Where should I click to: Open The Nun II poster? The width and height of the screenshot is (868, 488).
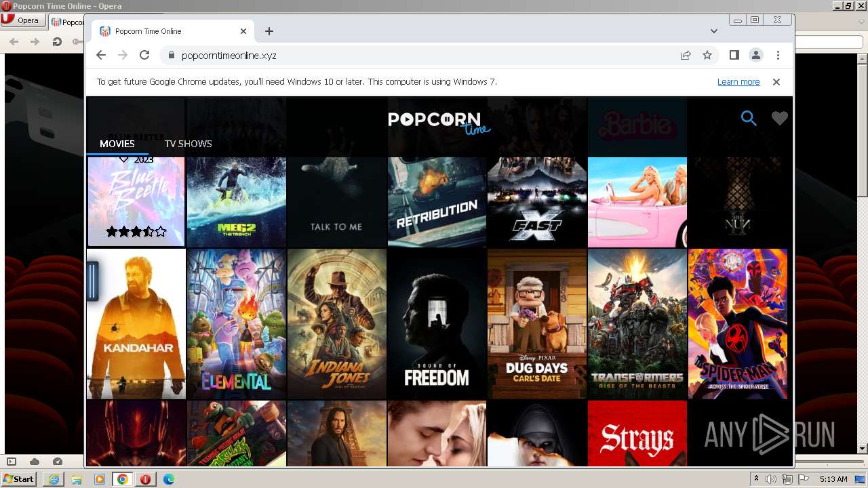[738, 202]
